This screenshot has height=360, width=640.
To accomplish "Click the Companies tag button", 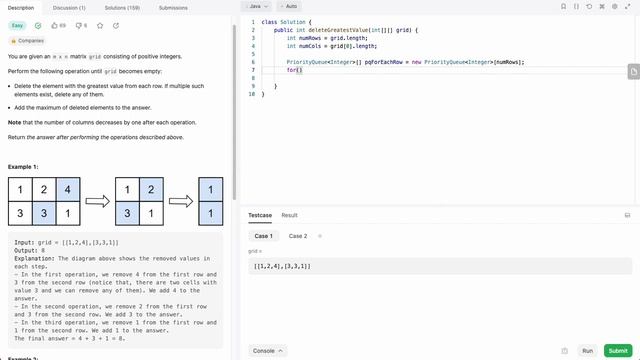I will pos(27,41).
